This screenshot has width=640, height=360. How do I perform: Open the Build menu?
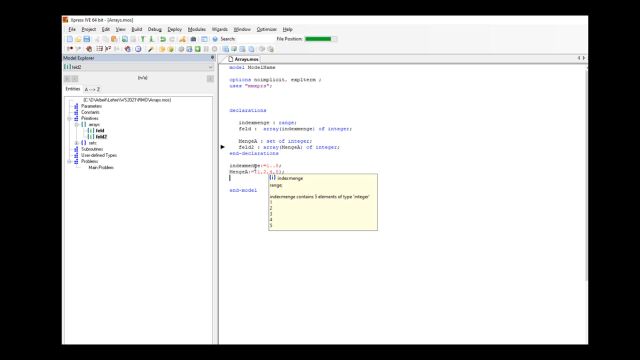(x=136, y=29)
